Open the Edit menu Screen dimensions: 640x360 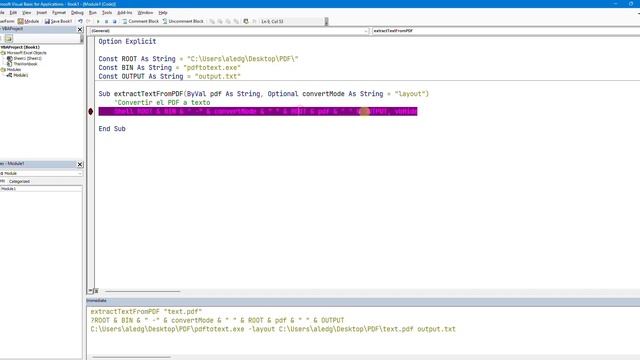click(13, 13)
